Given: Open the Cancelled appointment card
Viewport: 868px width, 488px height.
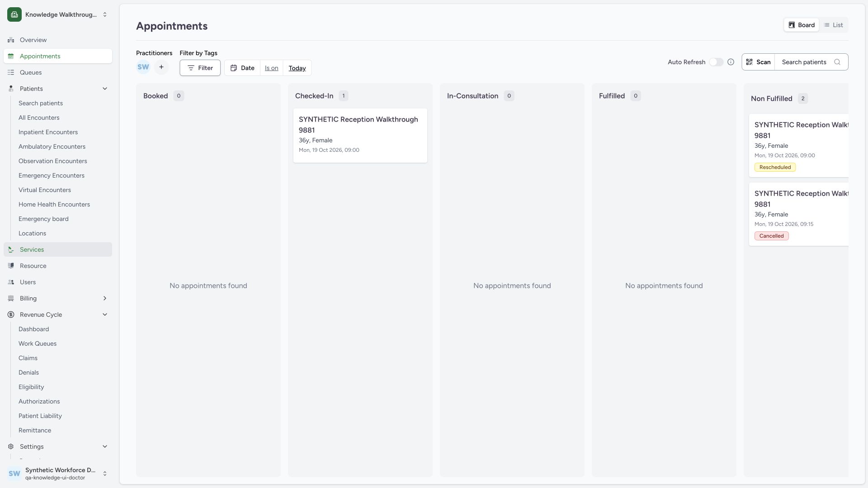Looking at the screenshot, I should click(799, 214).
